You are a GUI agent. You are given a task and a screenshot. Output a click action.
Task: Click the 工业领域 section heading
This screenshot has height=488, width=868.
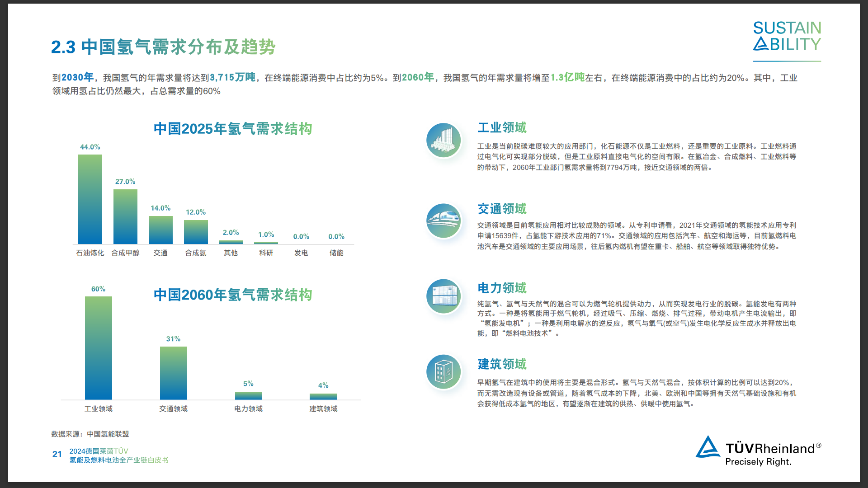502,128
